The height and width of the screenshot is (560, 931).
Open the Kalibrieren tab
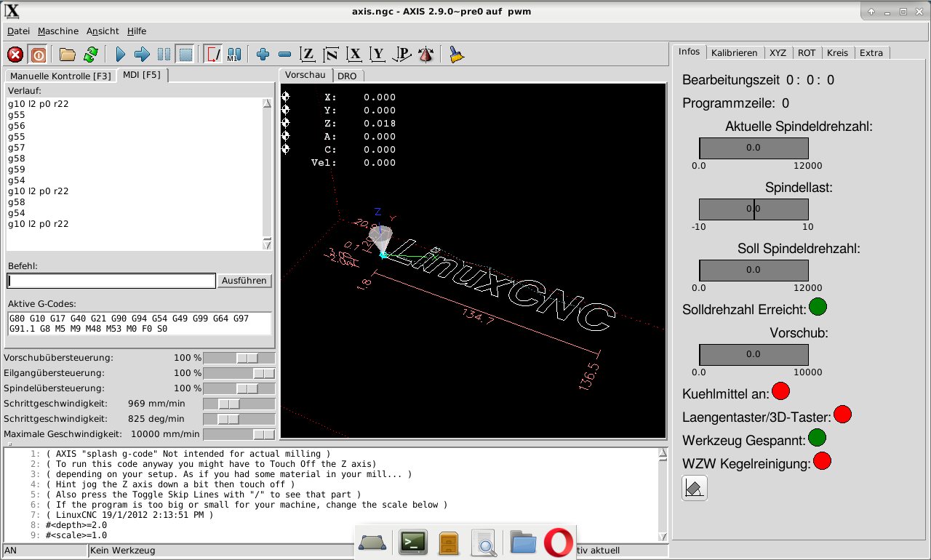point(735,52)
